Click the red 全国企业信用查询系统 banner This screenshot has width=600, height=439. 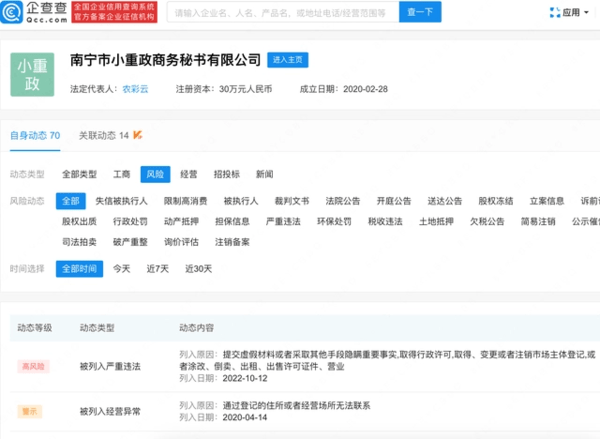(114, 12)
